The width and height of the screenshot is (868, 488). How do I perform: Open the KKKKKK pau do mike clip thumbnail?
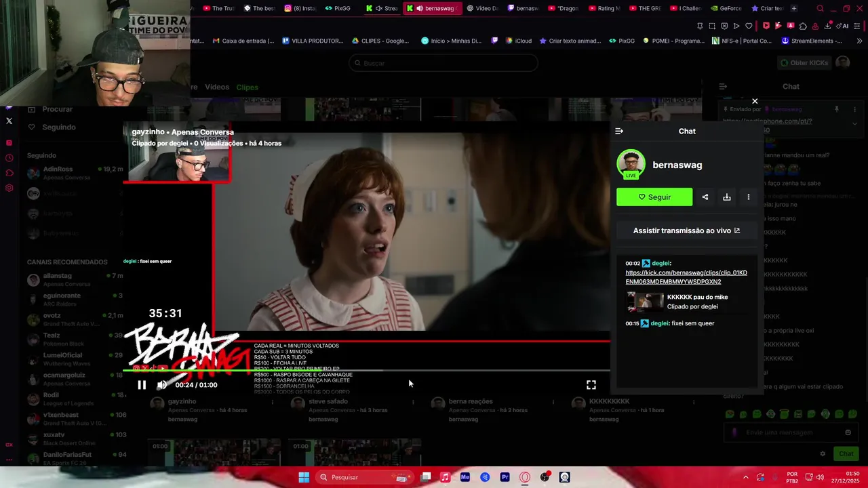(645, 302)
